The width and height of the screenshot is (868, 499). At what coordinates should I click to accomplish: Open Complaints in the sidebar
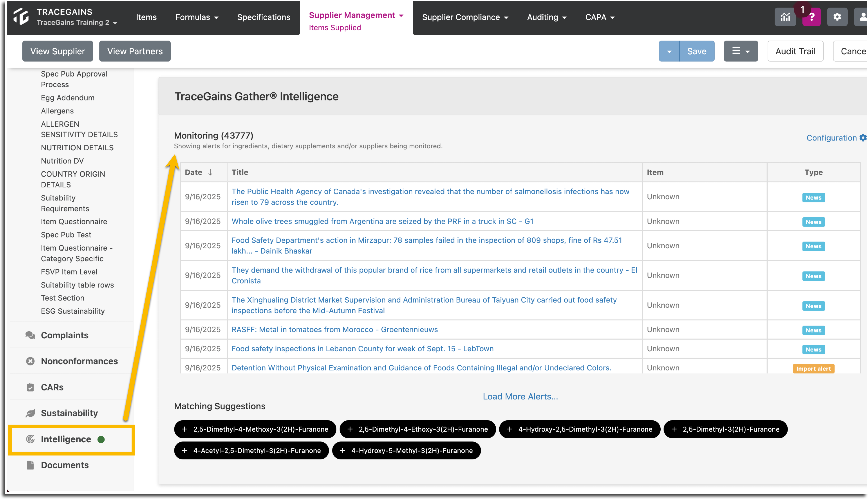tap(64, 335)
